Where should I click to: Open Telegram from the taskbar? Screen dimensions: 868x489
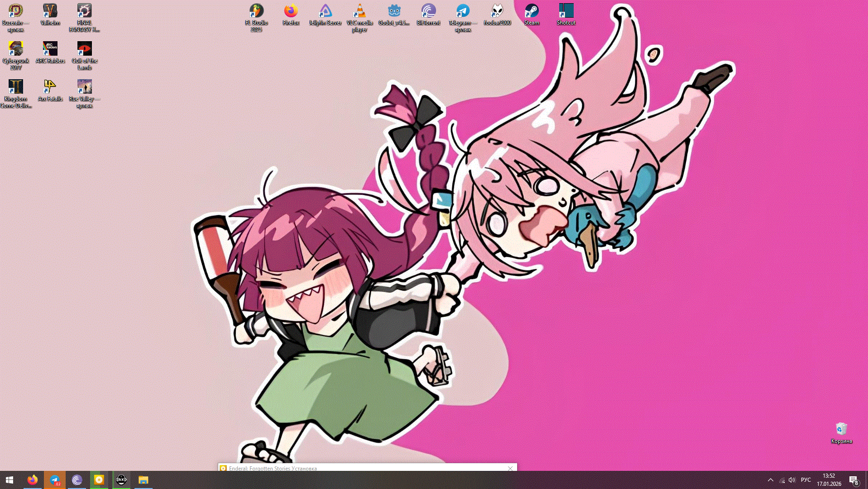[x=55, y=480]
